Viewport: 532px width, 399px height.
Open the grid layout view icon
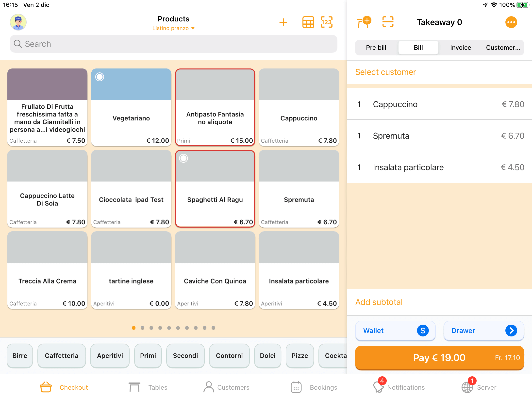[x=308, y=22]
